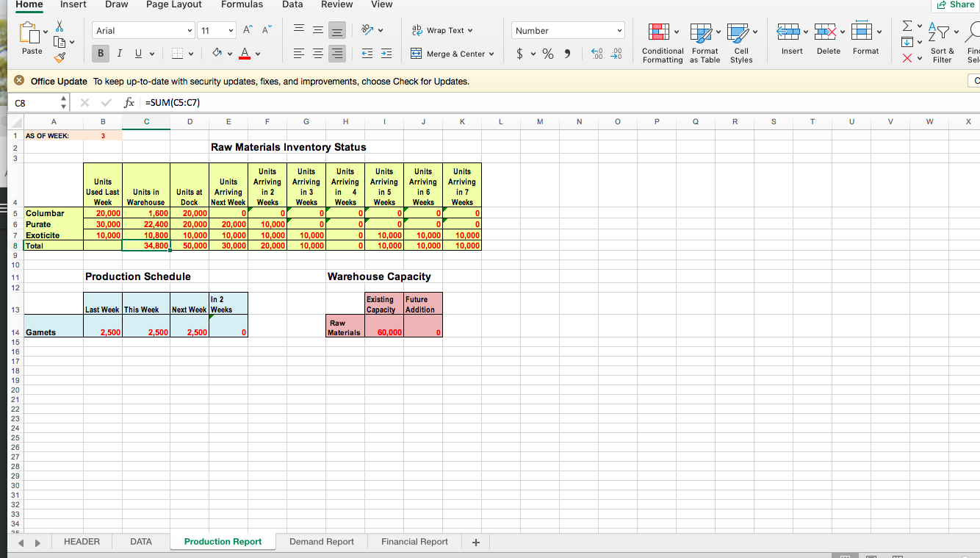Switch to the DATA sheet tab
This screenshot has height=558, width=980.
point(141,542)
